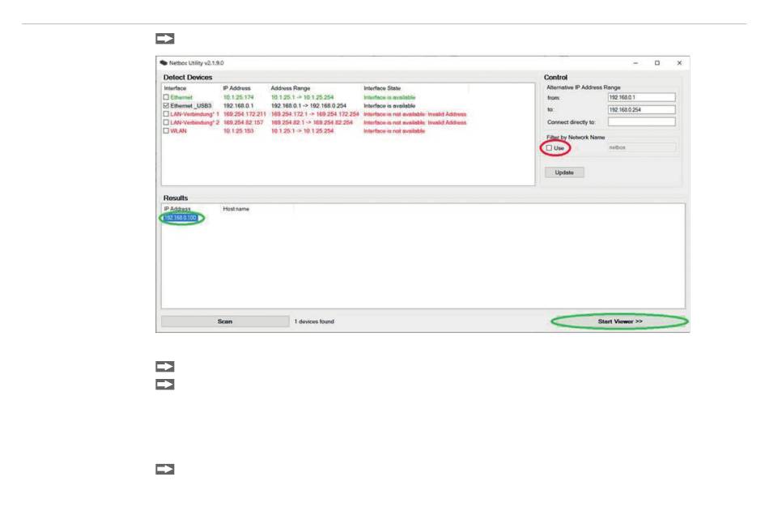
Task: Click the Interface column header
Action: pos(175,88)
